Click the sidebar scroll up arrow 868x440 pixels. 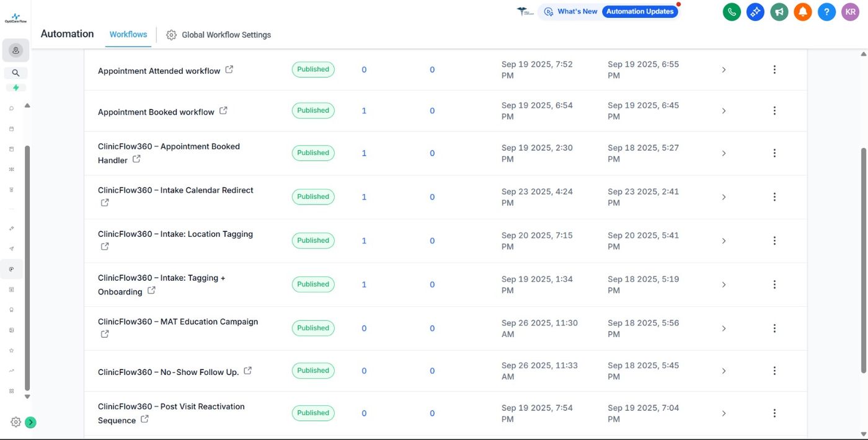[x=27, y=105]
